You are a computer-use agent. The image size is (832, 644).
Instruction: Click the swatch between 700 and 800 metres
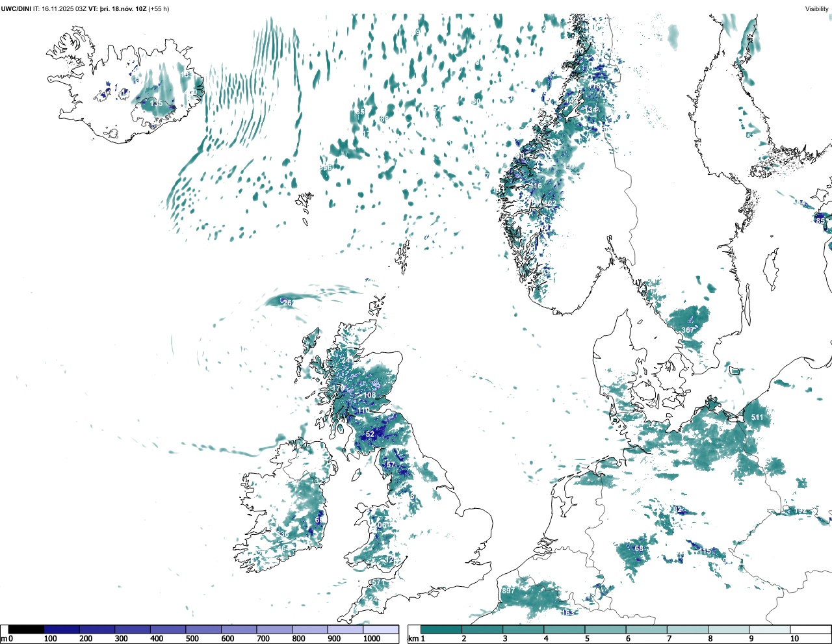(274, 630)
